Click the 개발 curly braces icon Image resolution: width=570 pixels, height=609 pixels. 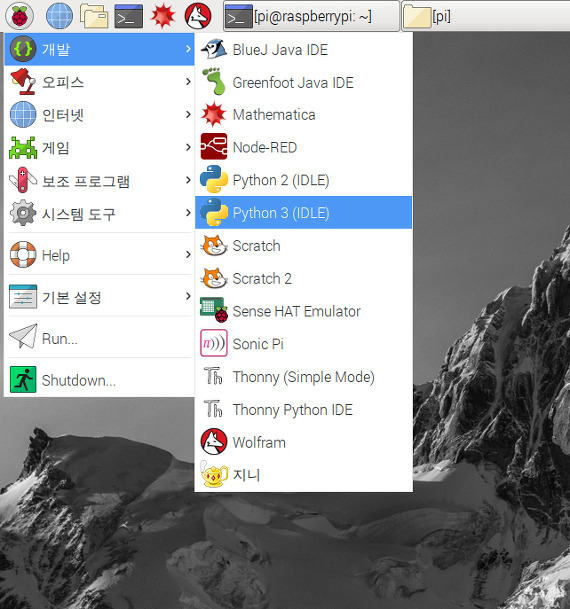point(23,49)
